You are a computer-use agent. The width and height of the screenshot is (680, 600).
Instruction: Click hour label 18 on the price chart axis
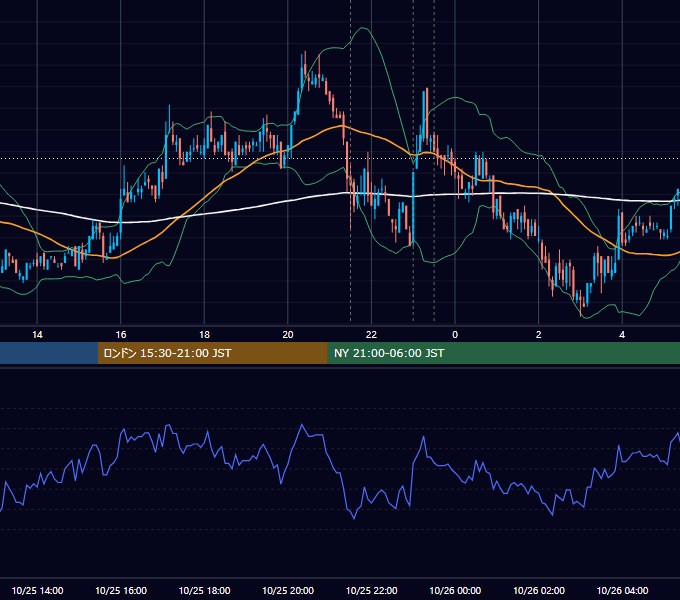[204, 335]
